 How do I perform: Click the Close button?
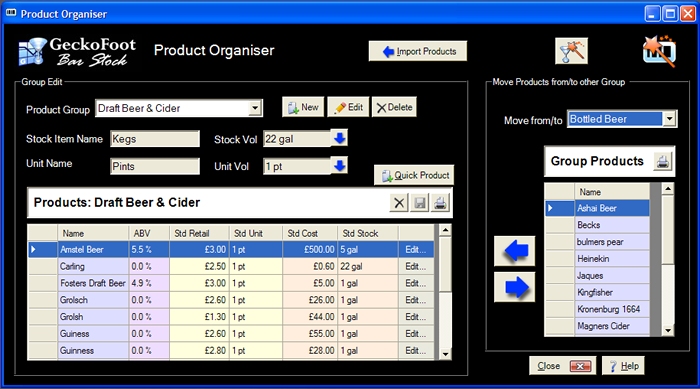(x=563, y=366)
